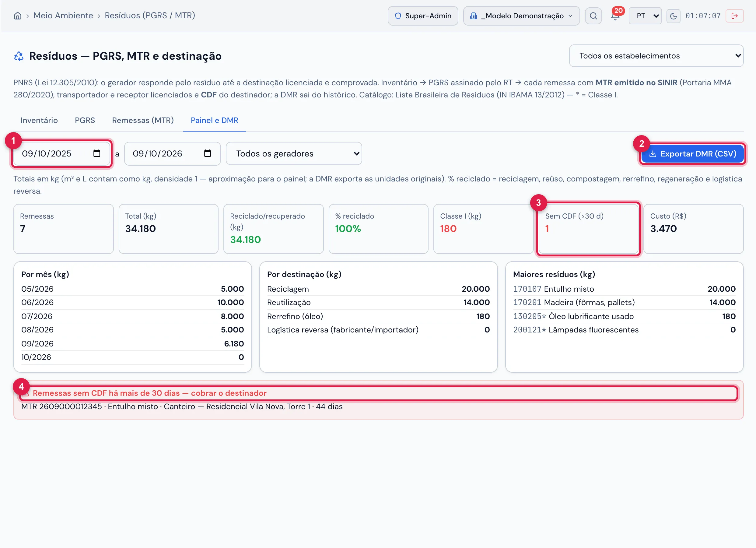Click the session timer 01:07:07
The image size is (756, 548).
pyautogui.click(x=703, y=16)
